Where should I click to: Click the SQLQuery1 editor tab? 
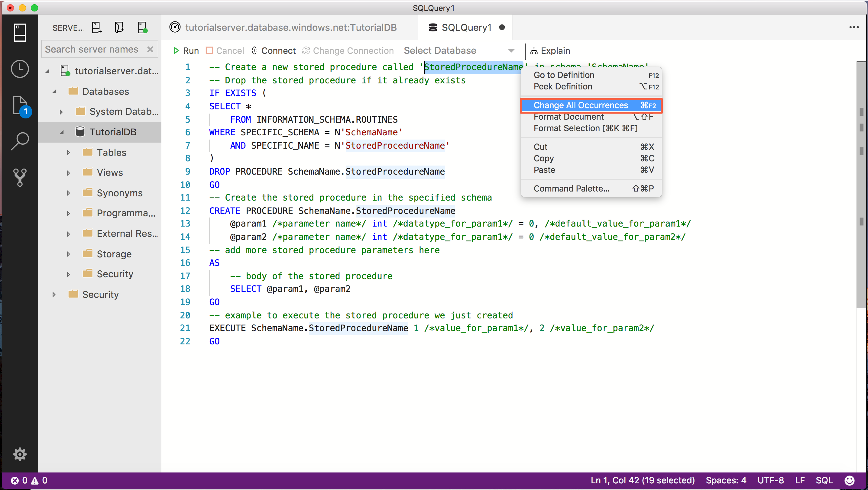point(467,27)
